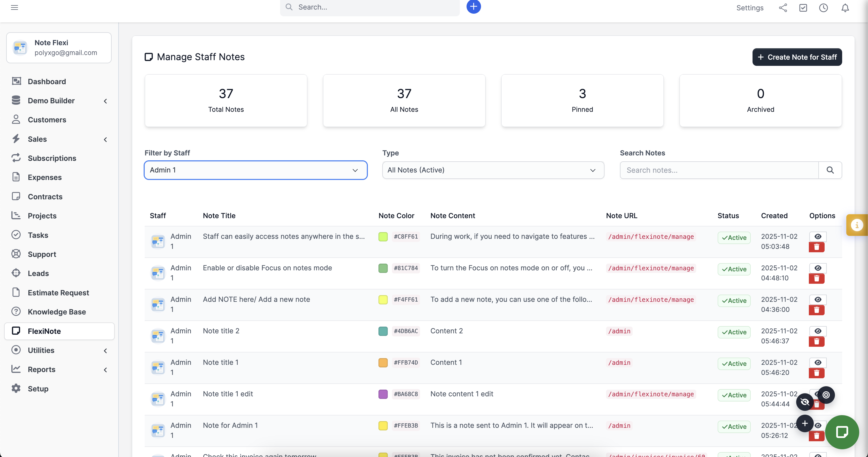Click the search notes magnifier button
The height and width of the screenshot is (457, 868).
830,170
